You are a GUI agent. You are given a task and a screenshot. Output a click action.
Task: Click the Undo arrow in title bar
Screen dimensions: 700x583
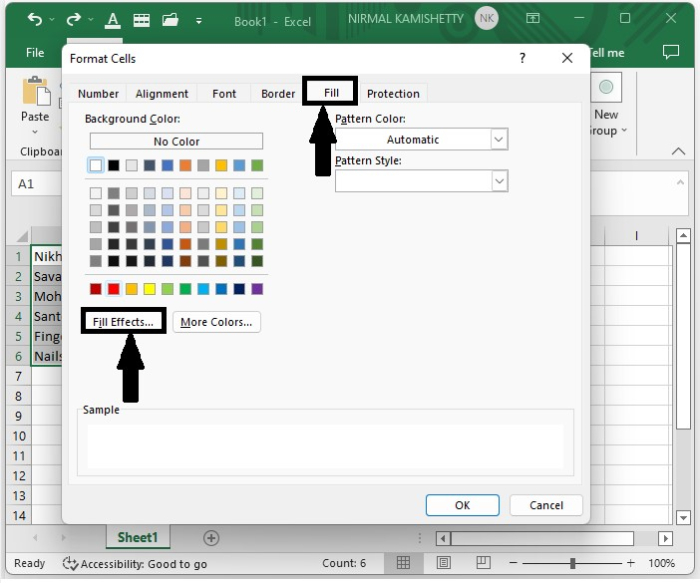[35, 20]
